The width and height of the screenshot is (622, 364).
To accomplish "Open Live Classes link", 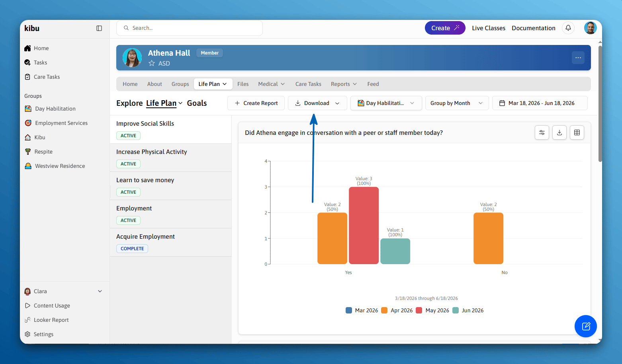I will (x=489, y=28).
